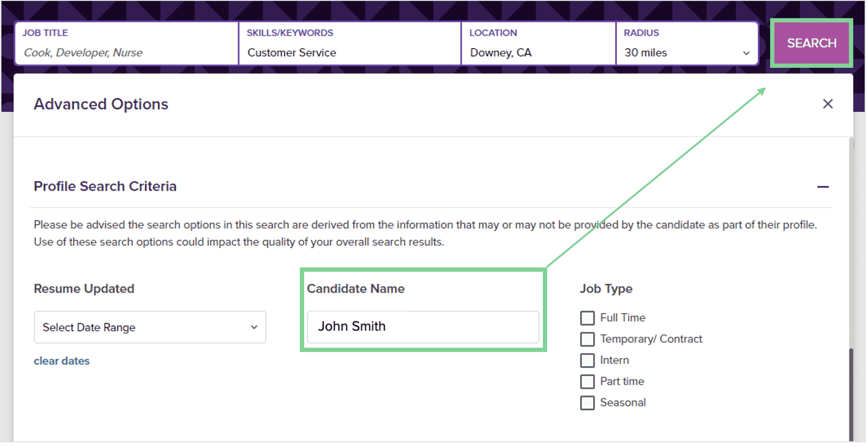
Task: Enable the Temporary/ Contract job type
Action: pos(587,339)
